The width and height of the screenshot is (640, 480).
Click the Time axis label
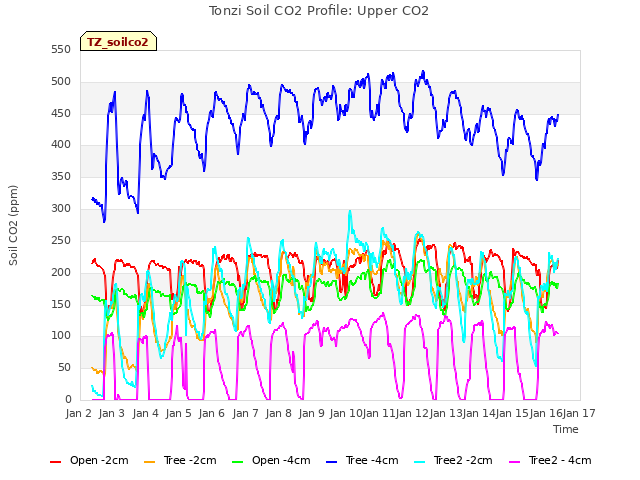566,429
